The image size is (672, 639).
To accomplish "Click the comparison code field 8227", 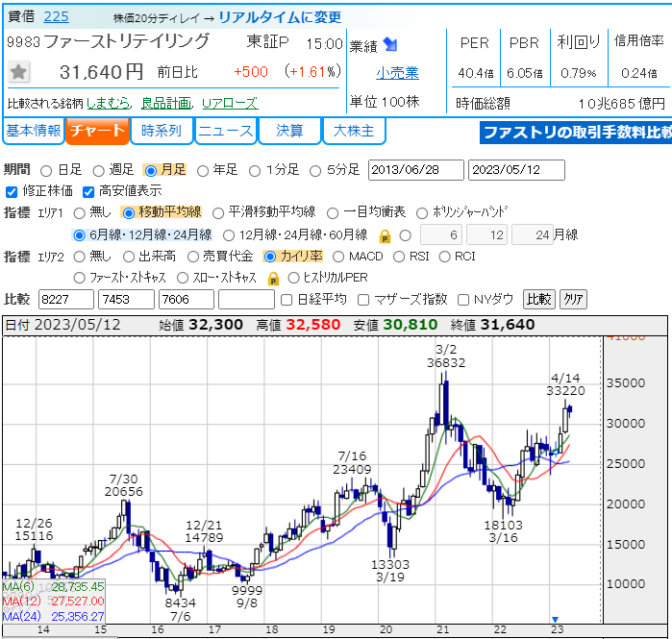I will [x=66, y=300].
